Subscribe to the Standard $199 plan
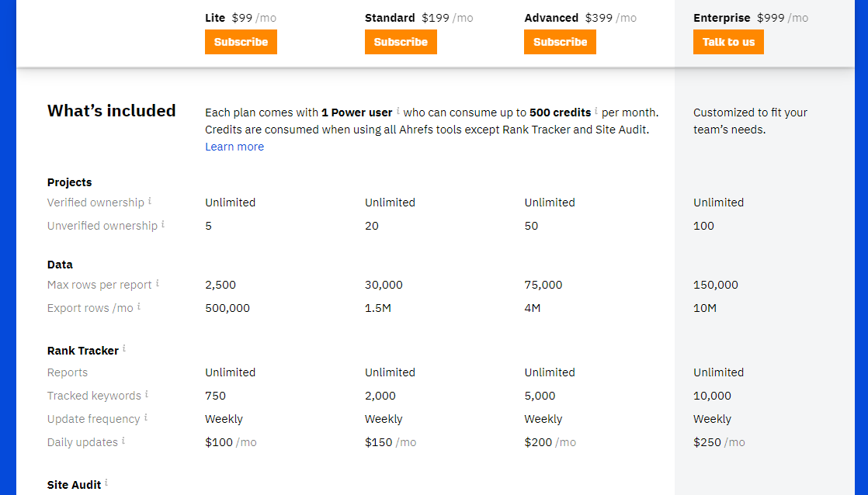 (401, 42)
